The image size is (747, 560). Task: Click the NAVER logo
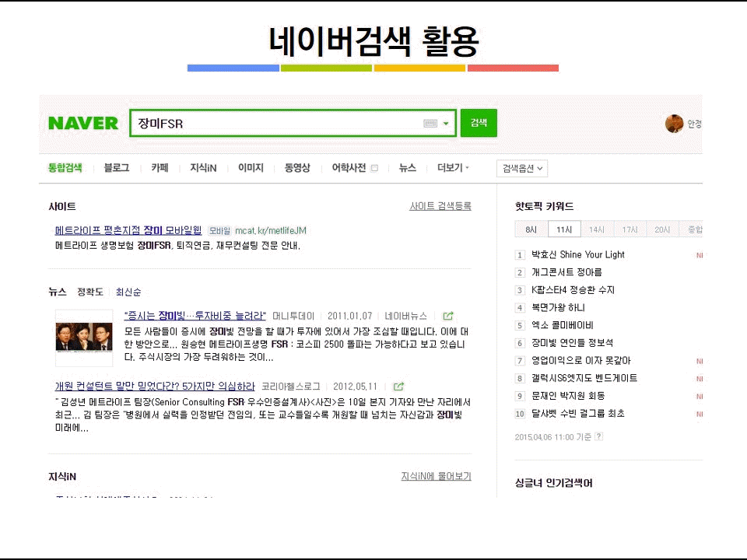(83, 123)
